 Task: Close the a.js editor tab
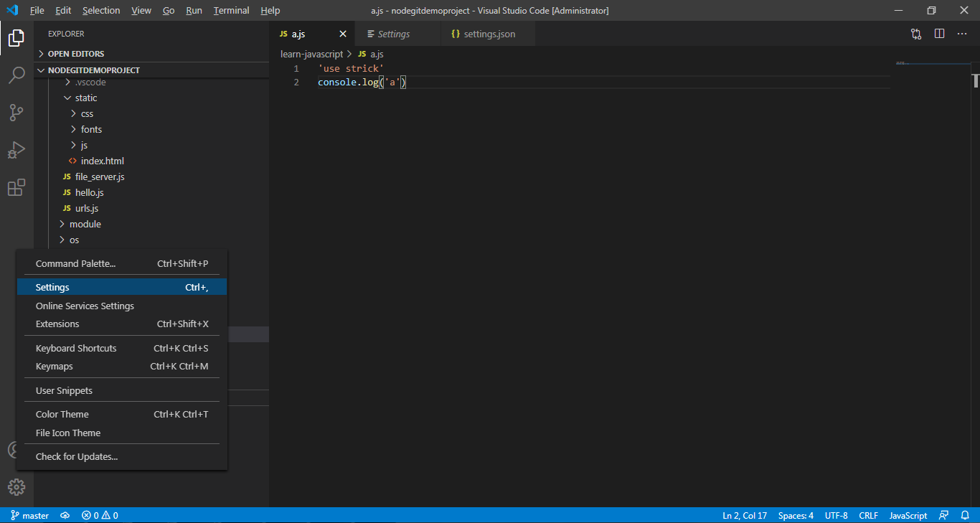point(343,34)
